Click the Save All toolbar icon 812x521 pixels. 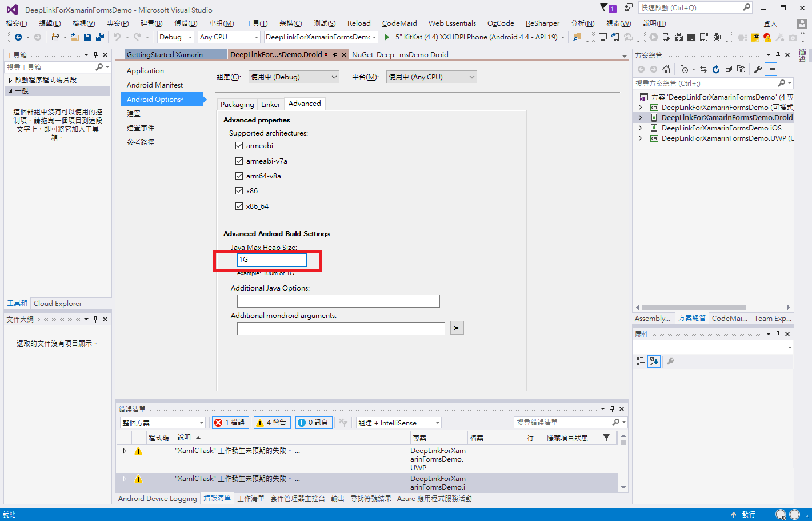(x=100, y=37)
